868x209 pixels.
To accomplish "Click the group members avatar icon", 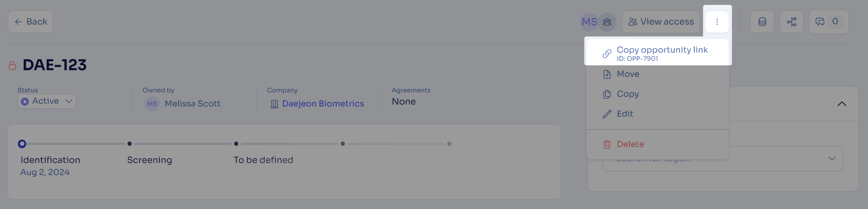I will pyautogui.click(x=607, y=22).
